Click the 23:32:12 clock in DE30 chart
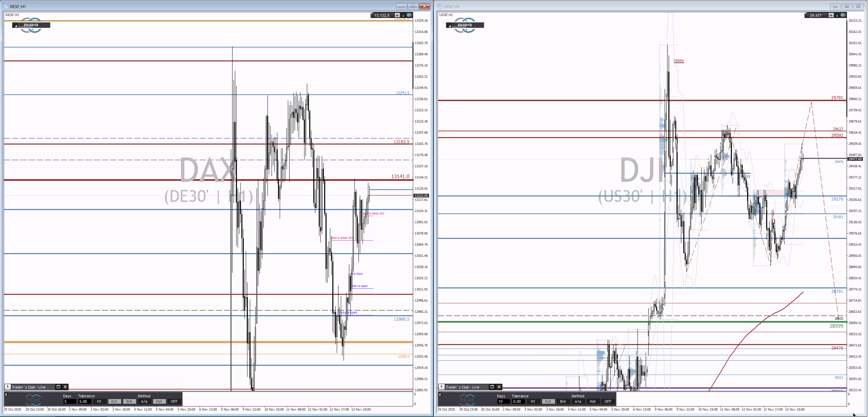 click(x=31, y=25)
